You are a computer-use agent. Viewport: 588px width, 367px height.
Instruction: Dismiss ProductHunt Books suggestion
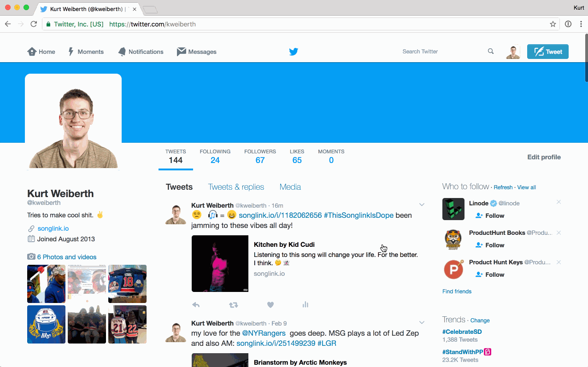pos(559,233)
